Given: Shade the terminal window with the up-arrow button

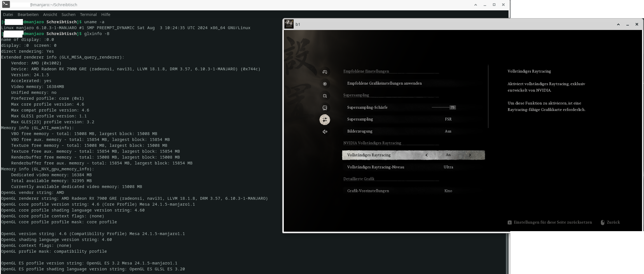Looking at the screenshot, I should 476,5.
